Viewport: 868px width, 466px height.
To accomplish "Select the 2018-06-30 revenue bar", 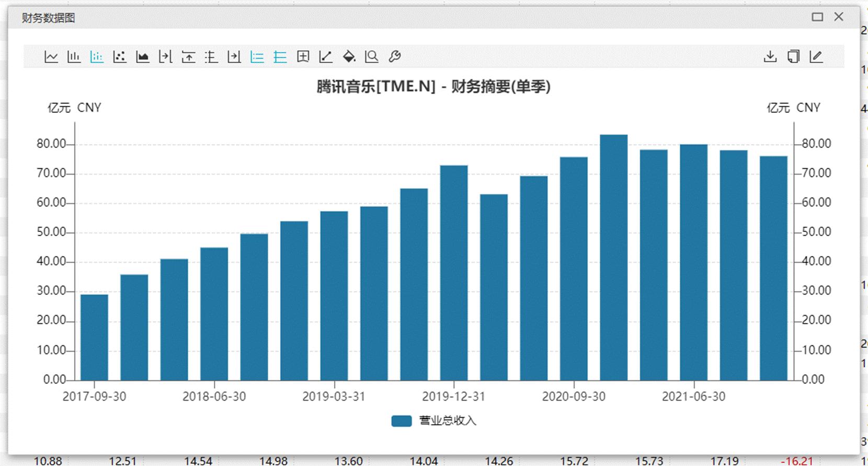I will pos(214,314).
